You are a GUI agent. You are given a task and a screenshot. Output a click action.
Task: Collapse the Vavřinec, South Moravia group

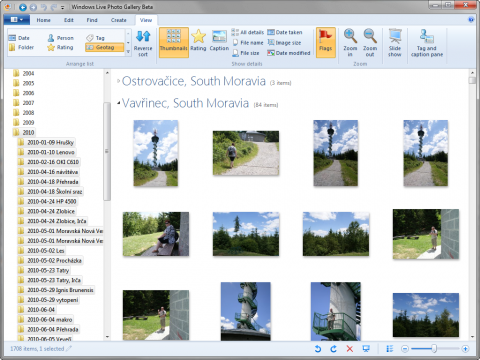click(118, 103)
